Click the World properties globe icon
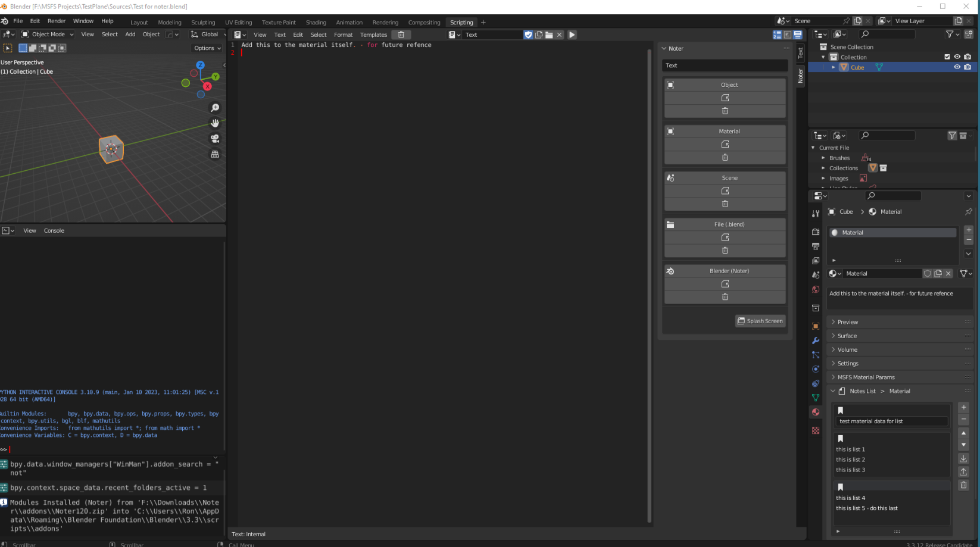Screen dimensions: 980x547 click(x=816, y=290)
